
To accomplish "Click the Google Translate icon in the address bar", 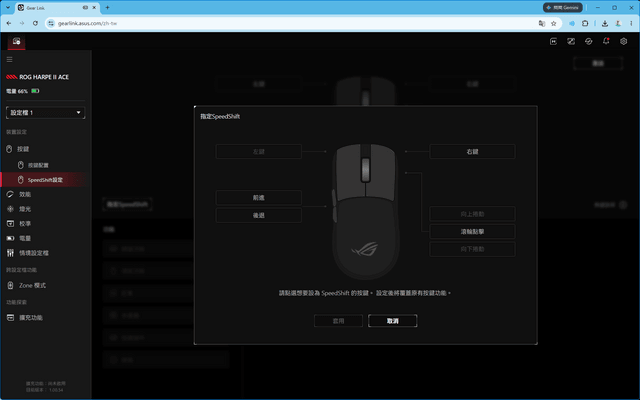I will 542,23.
